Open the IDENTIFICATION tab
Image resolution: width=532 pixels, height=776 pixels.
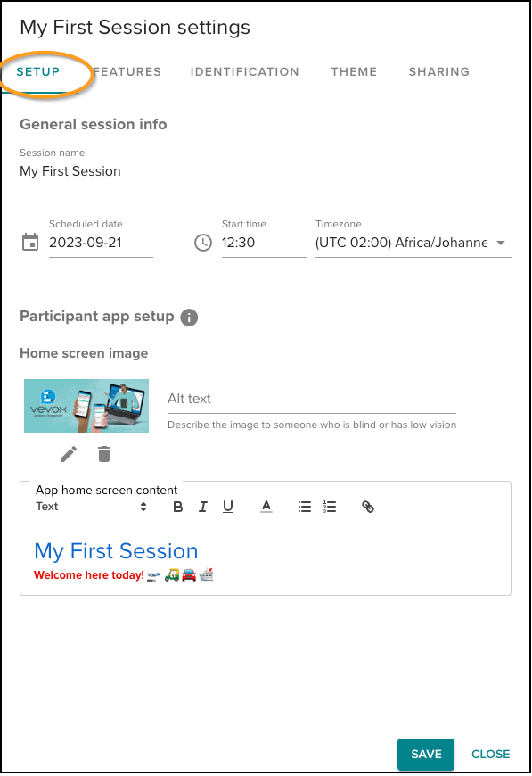tap(245, 71)
